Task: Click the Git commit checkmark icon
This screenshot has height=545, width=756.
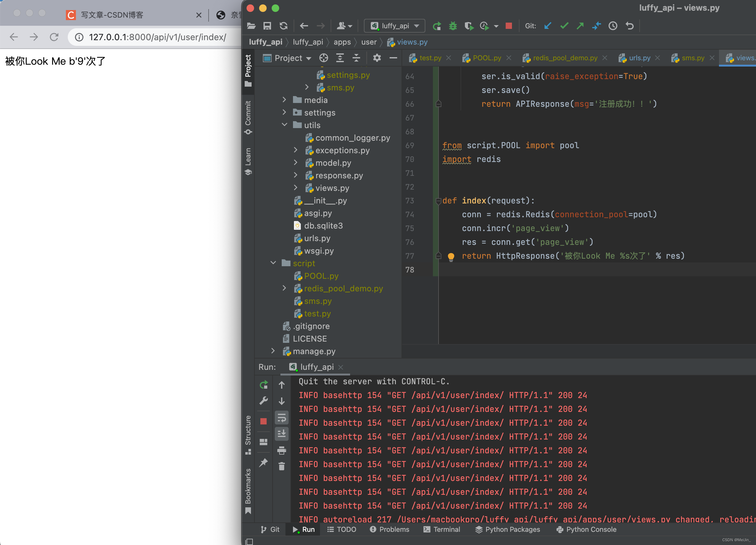Action: (x=564, y=26)
